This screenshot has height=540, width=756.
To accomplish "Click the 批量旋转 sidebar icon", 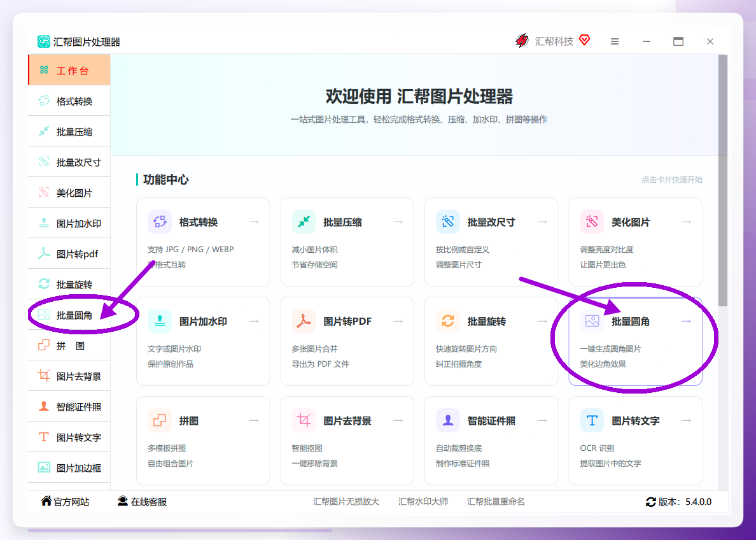I will point(44,284).
